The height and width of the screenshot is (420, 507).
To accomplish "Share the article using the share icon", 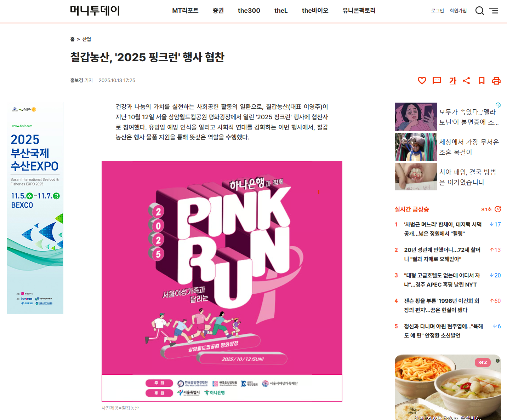I will coord(467,81).
